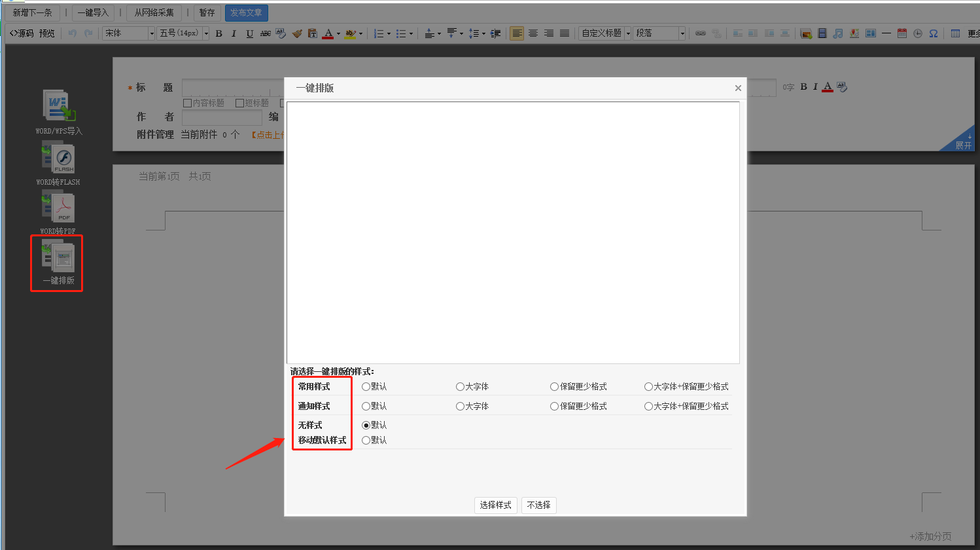The height and width of the screenshot is (550, 980).
Task: Open the 段落 paragraph format dropdown
Action: (659, 33)
